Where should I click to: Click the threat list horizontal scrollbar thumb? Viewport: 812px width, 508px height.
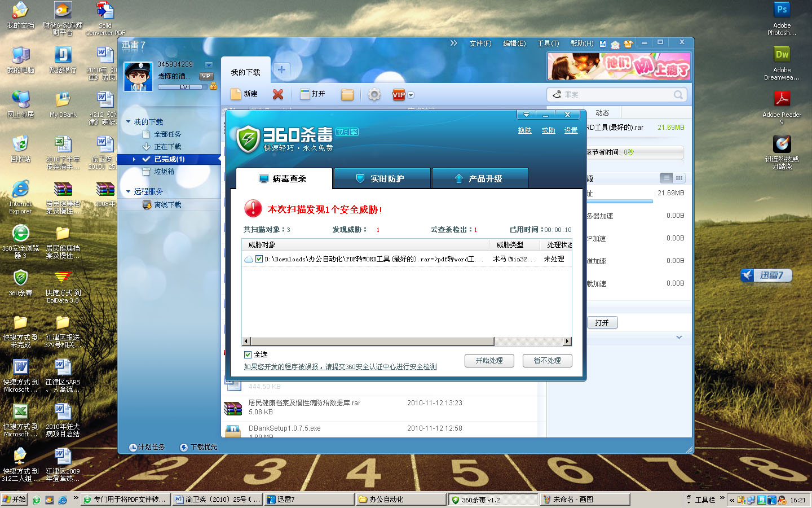(372, 341)
